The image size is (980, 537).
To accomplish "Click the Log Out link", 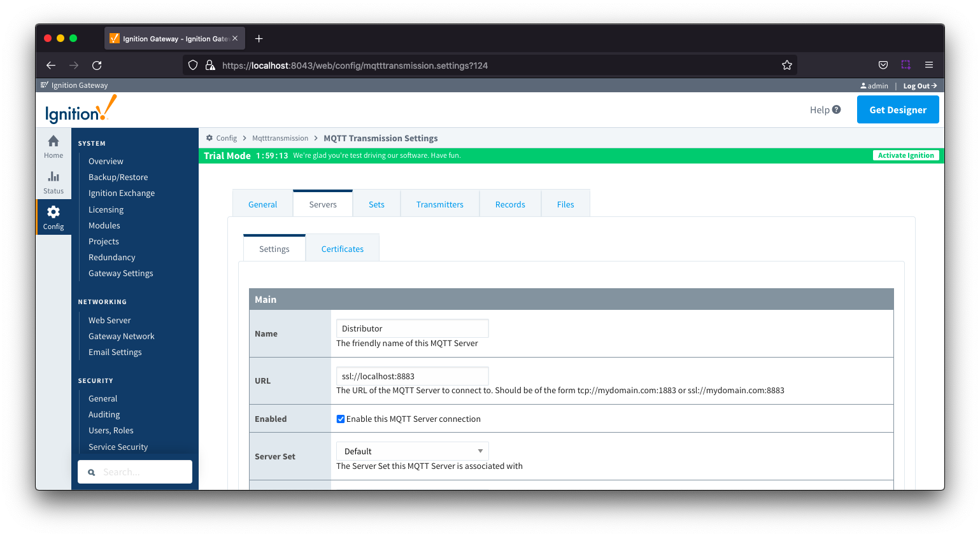I will pos(920,86).
